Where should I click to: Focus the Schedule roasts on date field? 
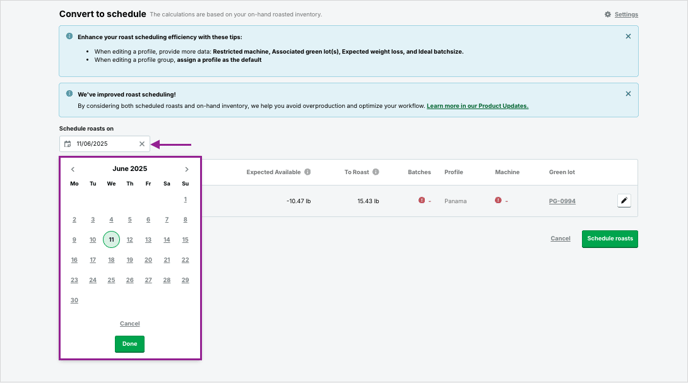tap(104, 144)
